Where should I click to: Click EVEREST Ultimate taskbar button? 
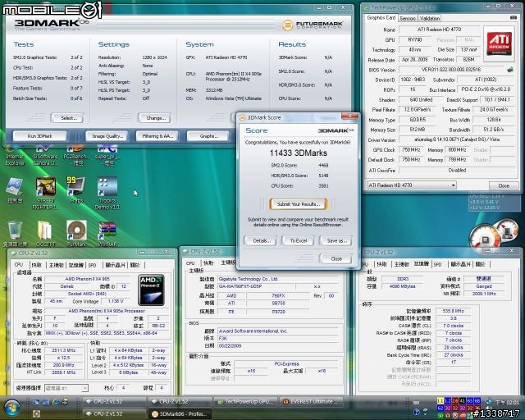point(311,401)
